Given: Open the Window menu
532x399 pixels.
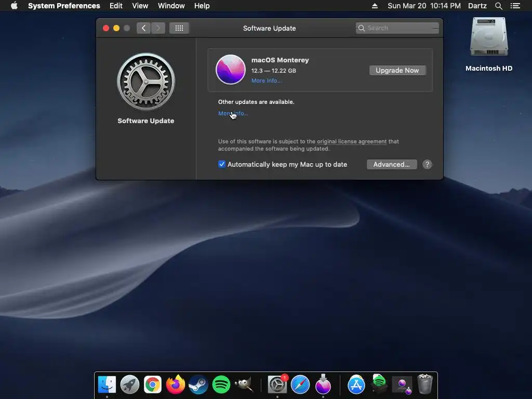Looking at the screenshot, I should coord(171,6).
